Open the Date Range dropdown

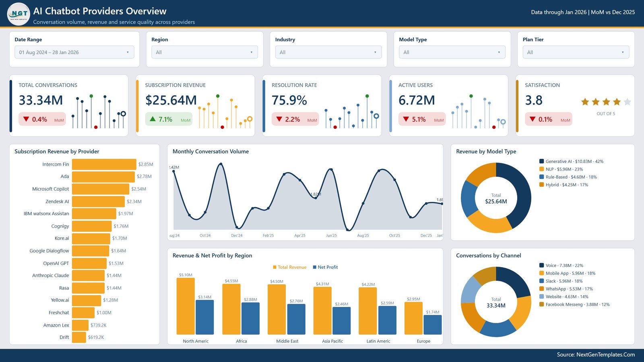[x=74, y=52]
